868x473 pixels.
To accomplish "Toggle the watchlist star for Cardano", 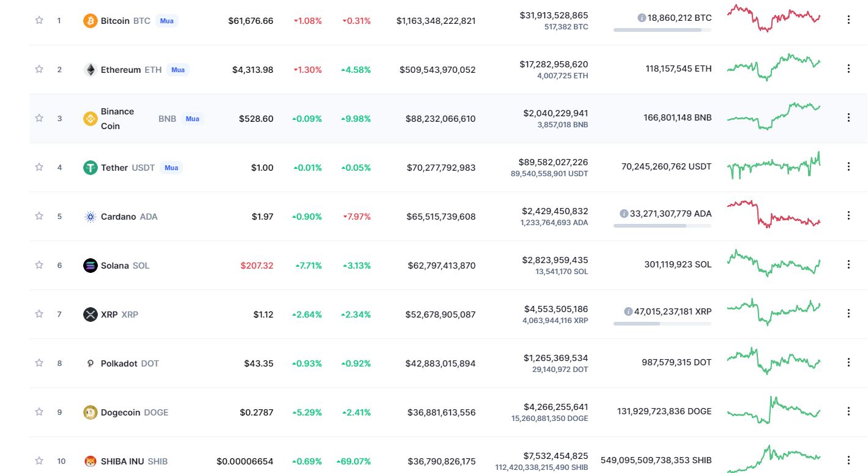I will point(39,216).
